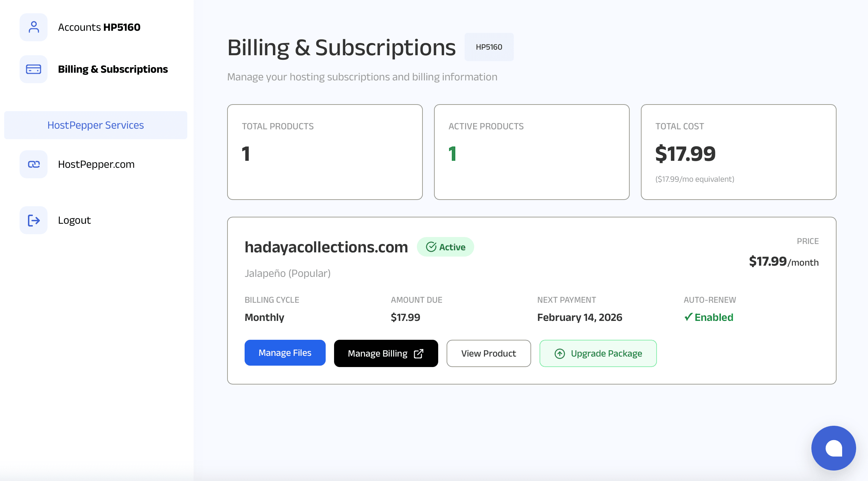Viewport: 868px width, 481px height.
Task: Visit HostPepper.com from the sidebar
Action: pyautogui.click(x=96, y=164)
